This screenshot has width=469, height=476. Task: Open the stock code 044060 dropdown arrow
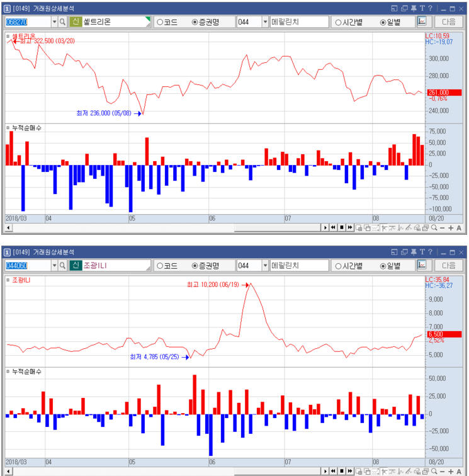tap(54, 265)
